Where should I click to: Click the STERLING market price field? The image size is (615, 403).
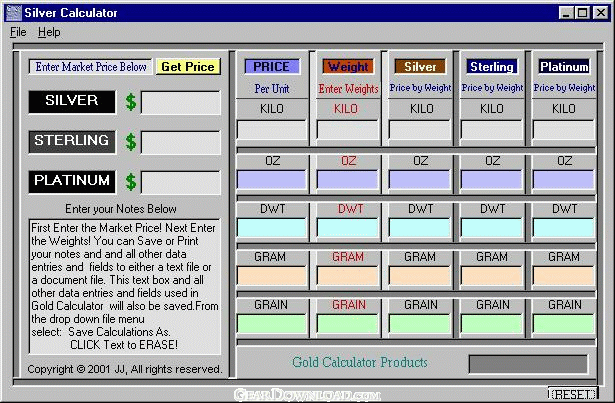pyautogui.click(x=181, y=142)
